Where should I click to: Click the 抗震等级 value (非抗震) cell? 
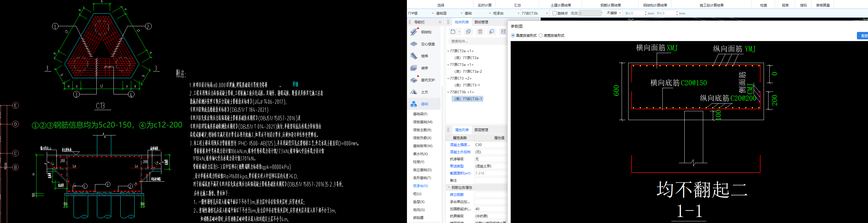click(x=491, y=216)
